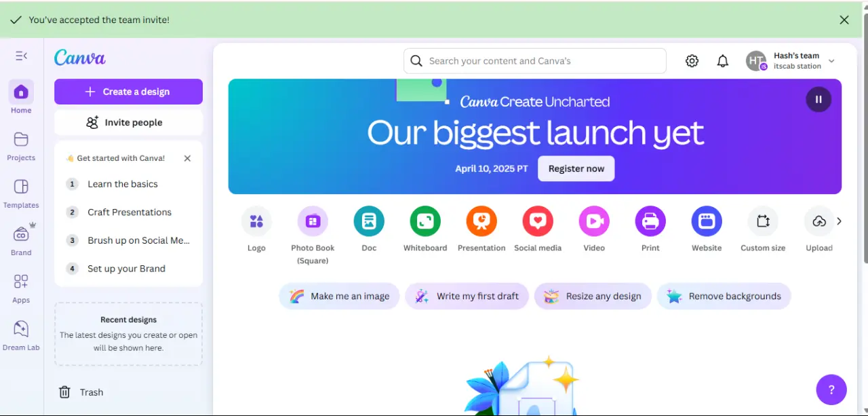
Task: Click the Upload icon
Action: coord(819,221)
